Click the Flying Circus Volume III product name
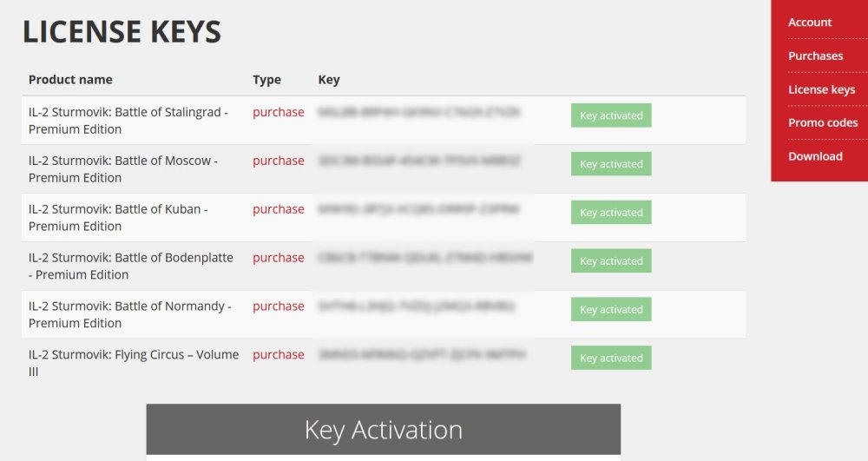 click(x=133, y=363)
